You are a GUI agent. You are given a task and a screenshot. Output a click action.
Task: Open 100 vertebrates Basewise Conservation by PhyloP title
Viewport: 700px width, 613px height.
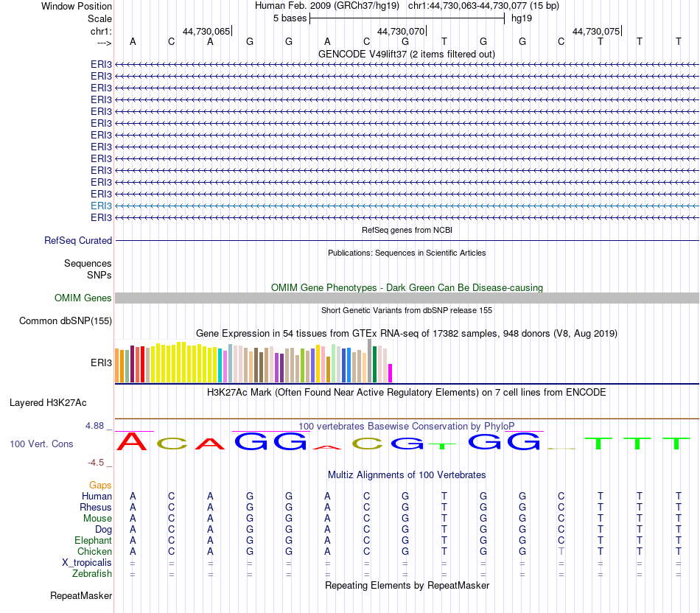point(407,427)
